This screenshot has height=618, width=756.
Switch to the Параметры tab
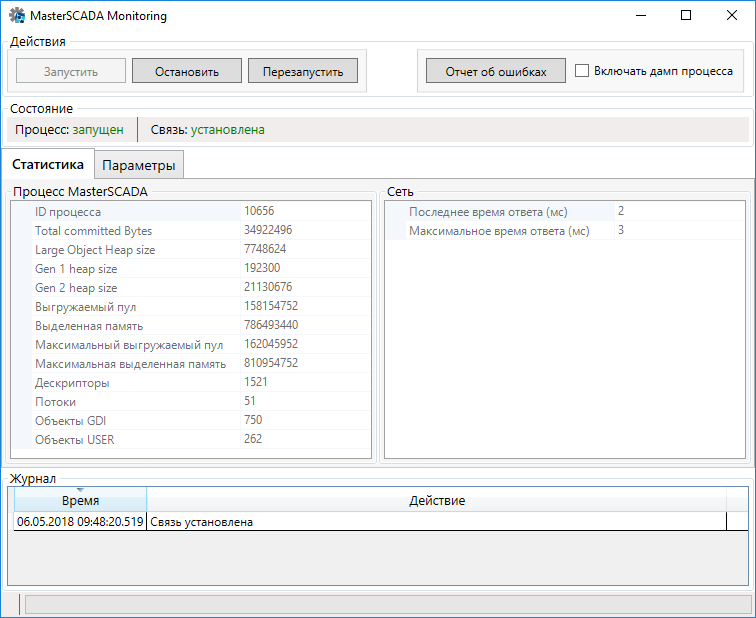[139, 165]
